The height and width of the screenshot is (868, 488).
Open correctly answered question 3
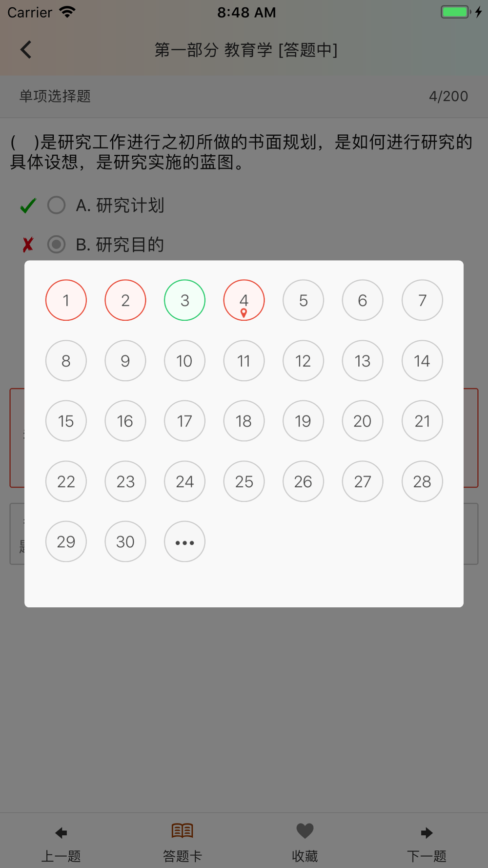point(184,300)
